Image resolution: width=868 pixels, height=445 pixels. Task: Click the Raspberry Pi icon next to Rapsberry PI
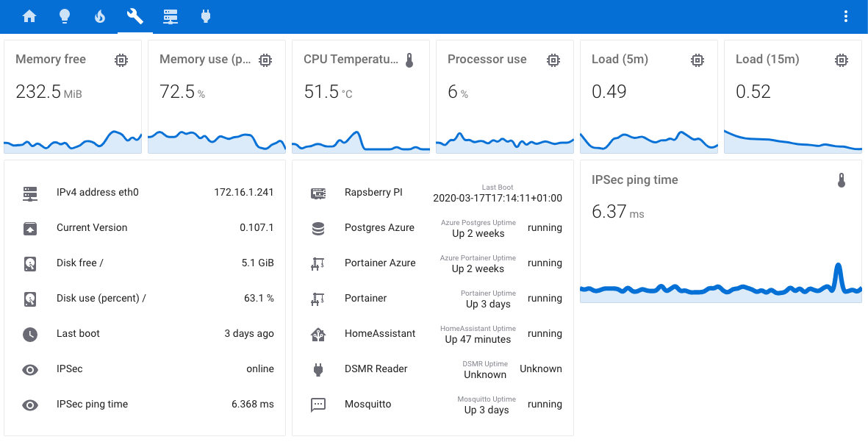(x=318, y=192)
